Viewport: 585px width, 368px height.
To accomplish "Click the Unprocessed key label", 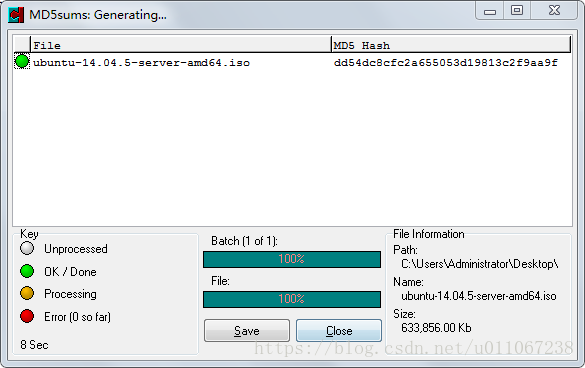I will click(x=76, y=249).
